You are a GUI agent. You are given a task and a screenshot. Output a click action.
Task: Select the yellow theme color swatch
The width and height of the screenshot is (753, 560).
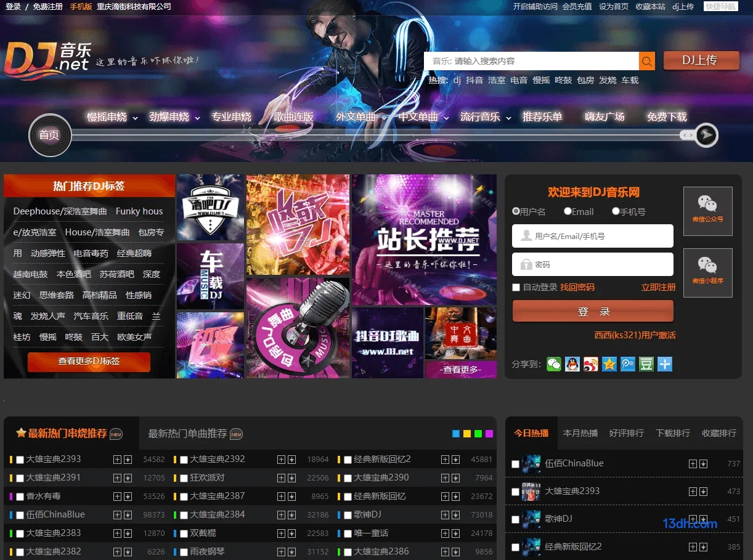tap(467, 434)
